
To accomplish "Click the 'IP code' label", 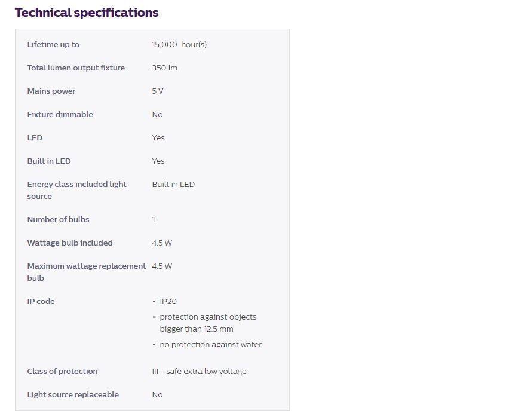I will click(x=41, y=302).
